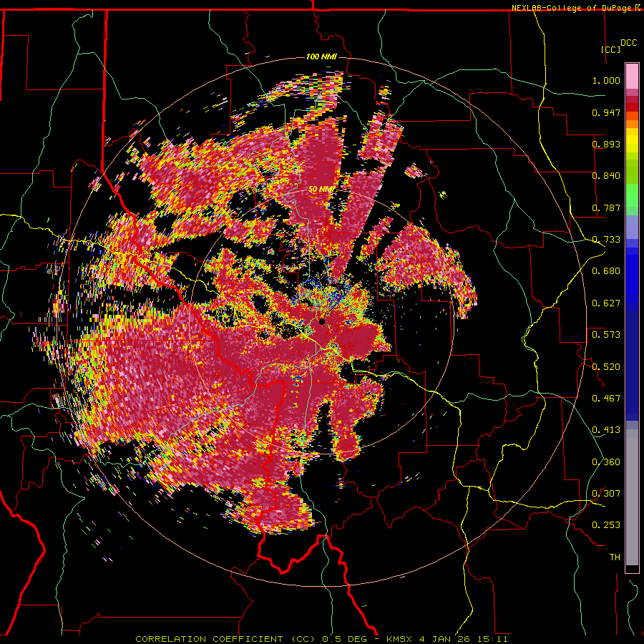Click the Correlation Coefficient KMSX caption
Image resolution: width=644 pixels, height=644 pixels.
(321, 639)
